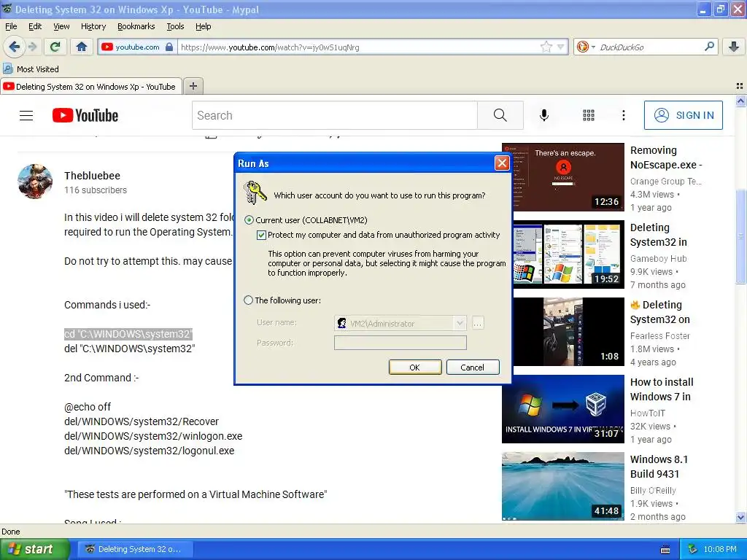Image resolution: width=747 pixels, height=560 pixels.
Task: Open the File menu
Action: point(11,26)
